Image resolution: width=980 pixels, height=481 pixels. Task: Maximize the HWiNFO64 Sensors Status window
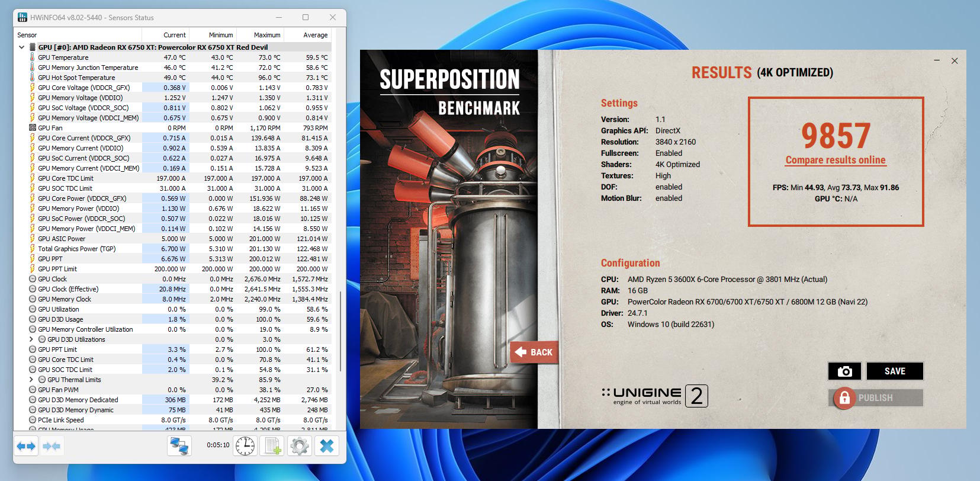point(306,17)
